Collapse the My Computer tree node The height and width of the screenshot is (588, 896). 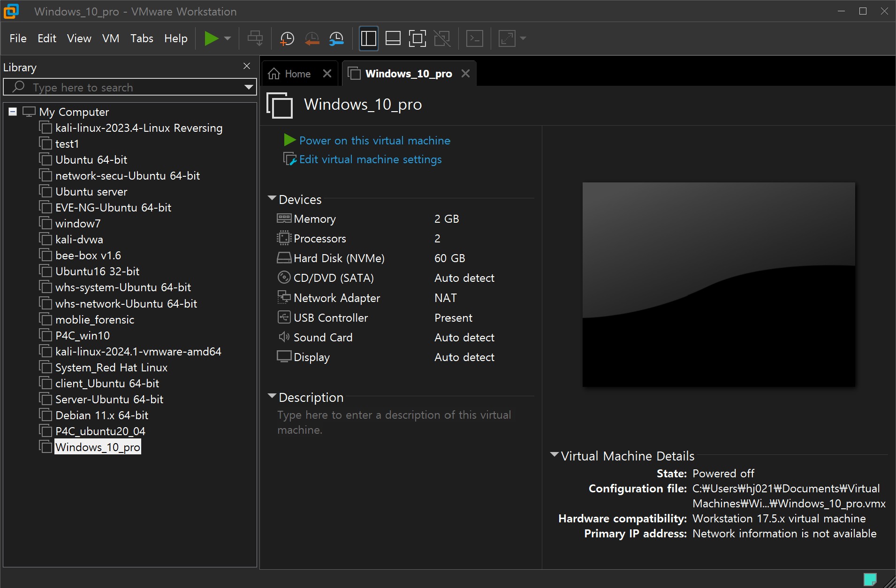[x=13, y=112]
